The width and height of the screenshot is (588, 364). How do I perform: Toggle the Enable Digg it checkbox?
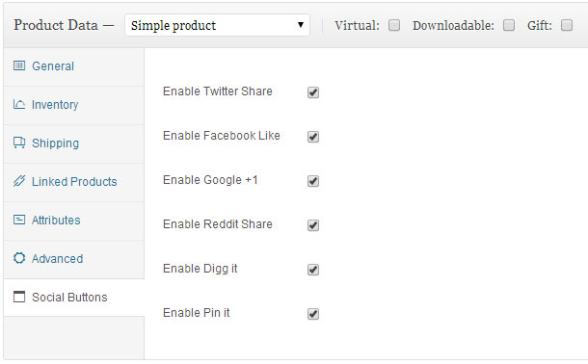pos(313,270)
